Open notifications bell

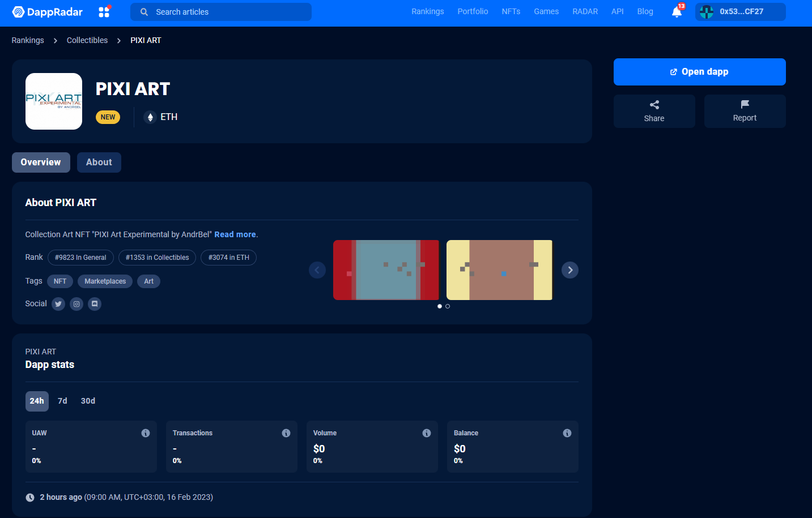[675, 11]
